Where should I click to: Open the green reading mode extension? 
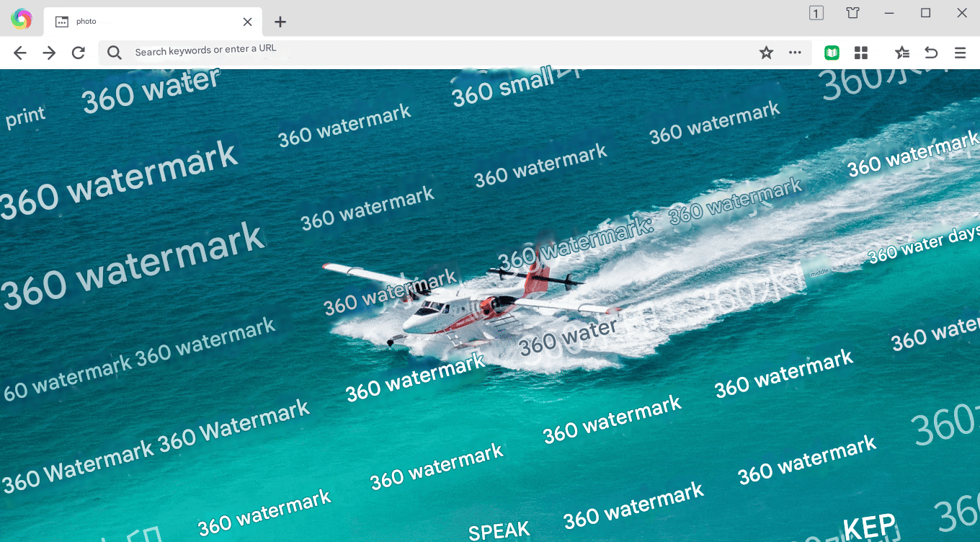point(832,53)
